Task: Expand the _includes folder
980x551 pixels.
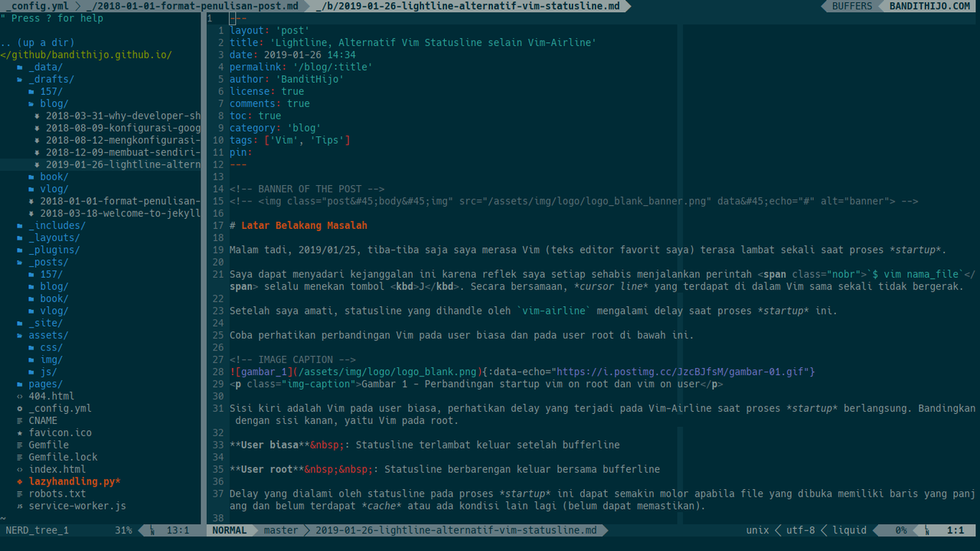Action: (x=57, y=226)
